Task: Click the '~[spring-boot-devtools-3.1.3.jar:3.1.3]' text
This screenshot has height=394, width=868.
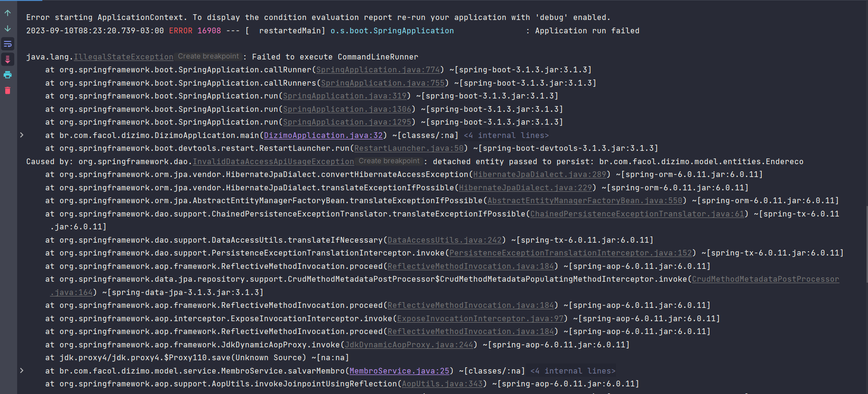Action: pos(566,148)
